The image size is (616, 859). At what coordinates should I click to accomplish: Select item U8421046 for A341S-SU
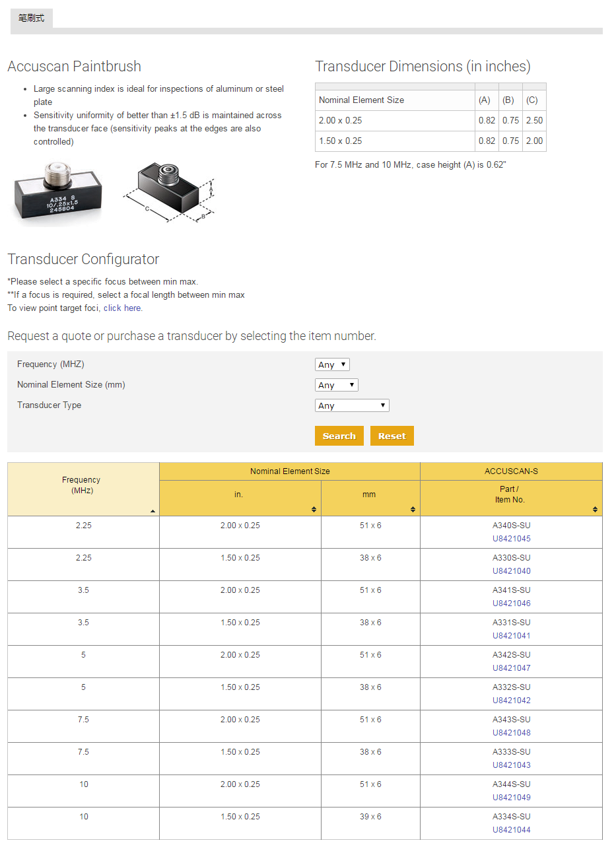click(512, 603)
